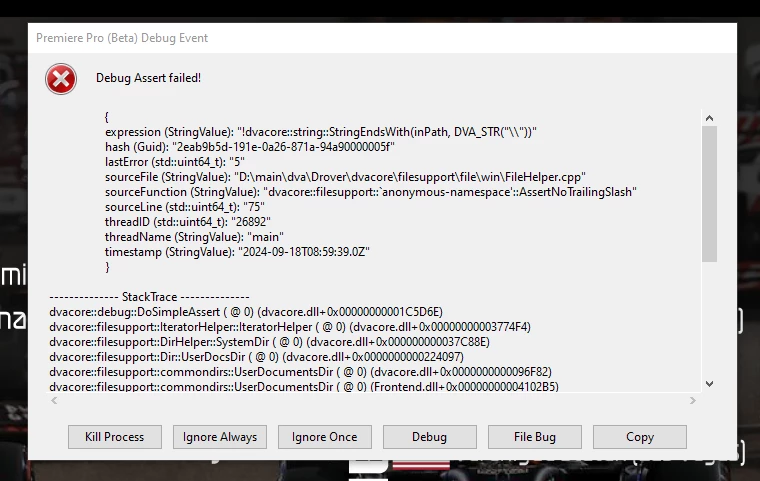Click the hash Guid line

coord(250,147)
